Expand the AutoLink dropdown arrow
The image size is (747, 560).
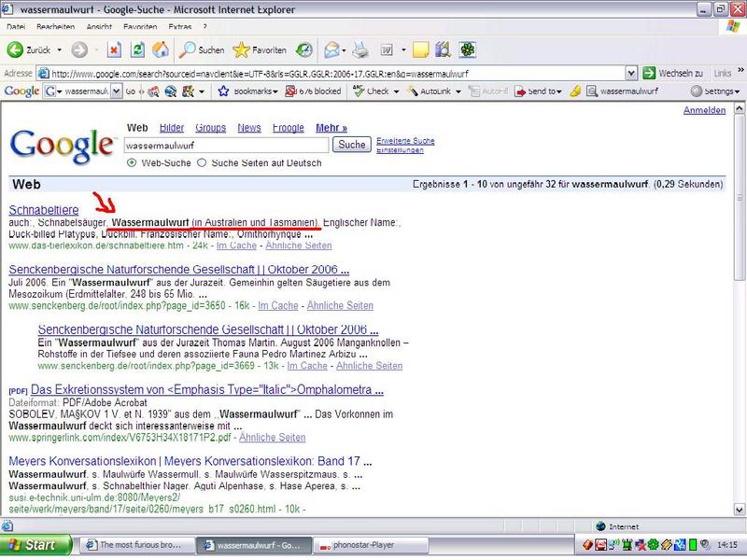(458, 91)
